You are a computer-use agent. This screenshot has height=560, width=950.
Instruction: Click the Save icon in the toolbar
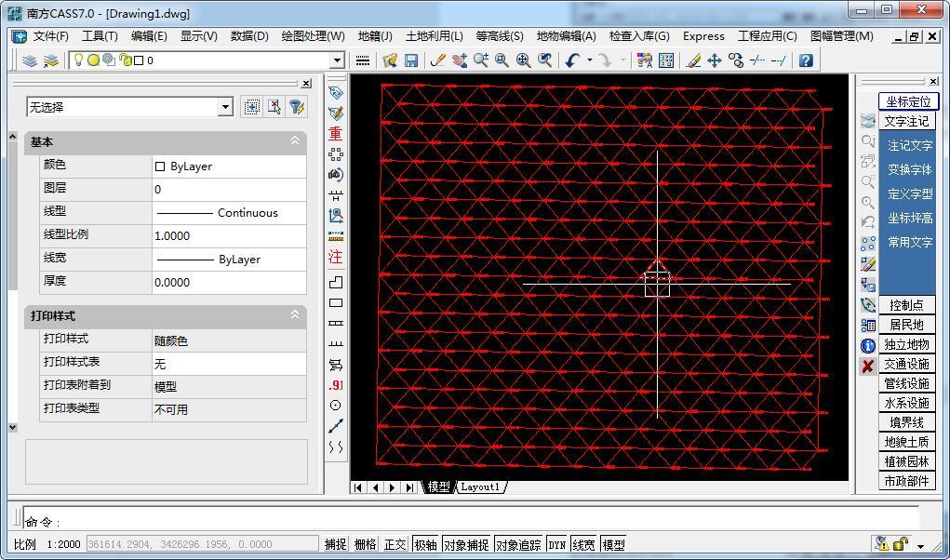[x=411, y=60]
